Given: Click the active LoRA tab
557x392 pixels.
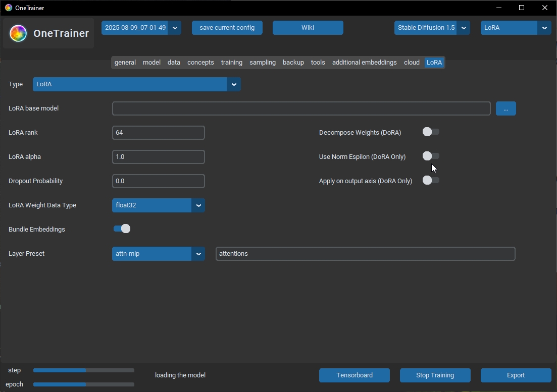Looking at the screenshot, I should click(434, 63).
